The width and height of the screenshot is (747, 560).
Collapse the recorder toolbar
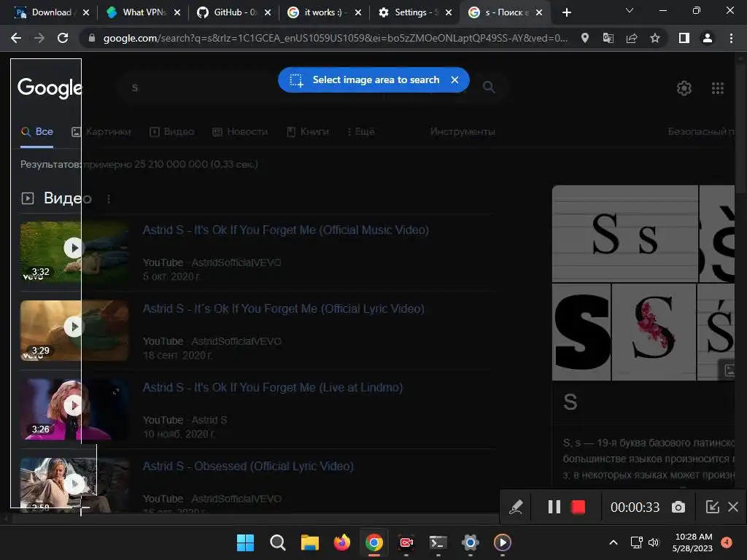pos(712,507)
